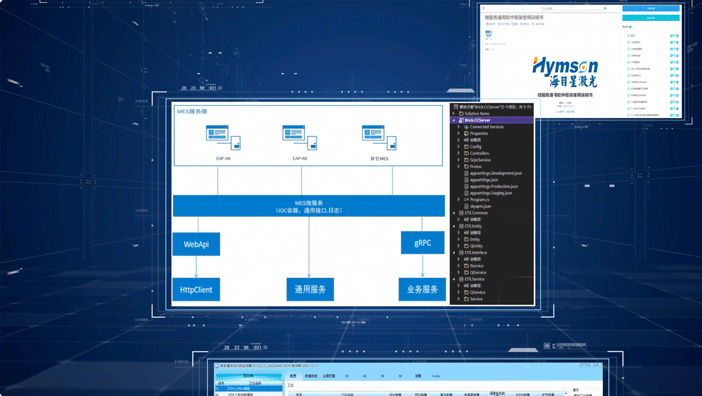Expand the Controllers folder

458,153
